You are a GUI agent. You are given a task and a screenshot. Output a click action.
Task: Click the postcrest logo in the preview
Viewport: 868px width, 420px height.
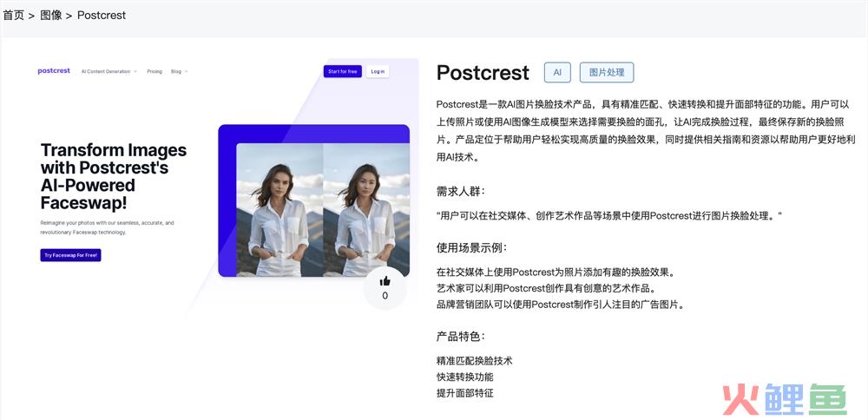coord(54,71)
